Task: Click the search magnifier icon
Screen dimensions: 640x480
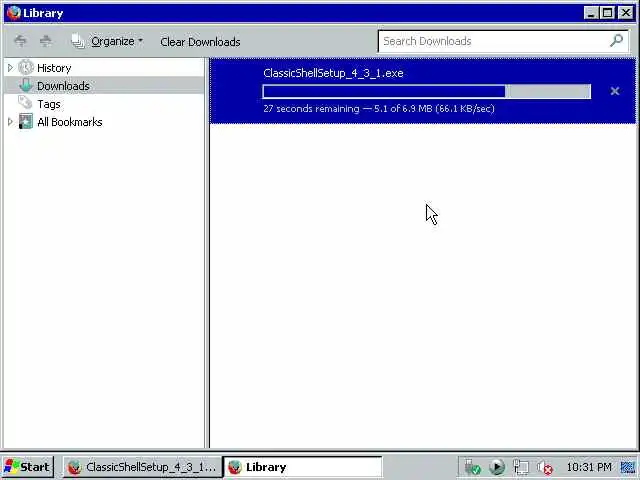Action: pos(616,40)
